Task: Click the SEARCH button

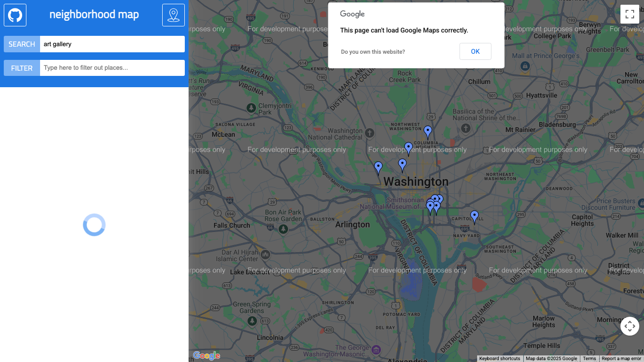Action: pos(22,44)
